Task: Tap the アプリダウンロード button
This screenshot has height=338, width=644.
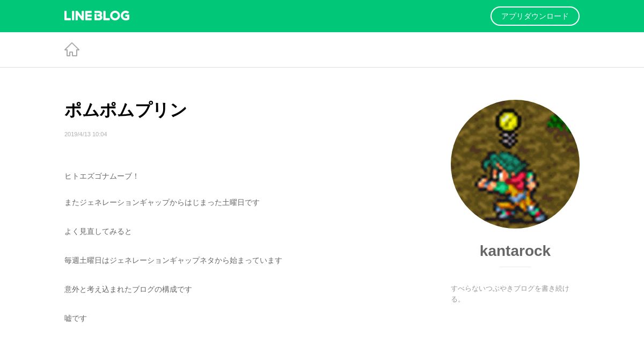Action: coord(535,16)
